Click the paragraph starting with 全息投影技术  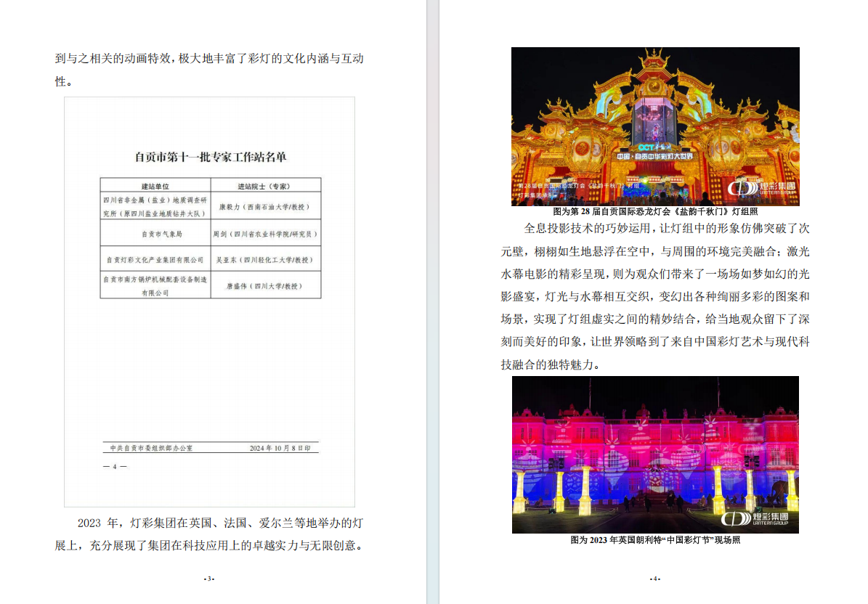tap(654, 296)
